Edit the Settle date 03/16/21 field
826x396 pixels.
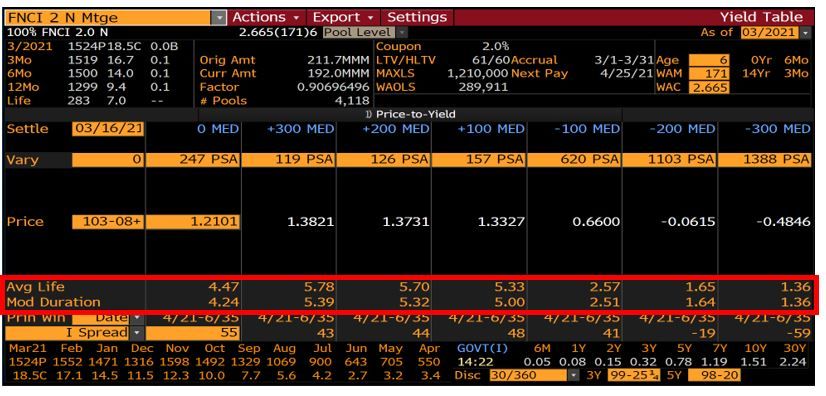pyautogui.click(x=108, y=129)
